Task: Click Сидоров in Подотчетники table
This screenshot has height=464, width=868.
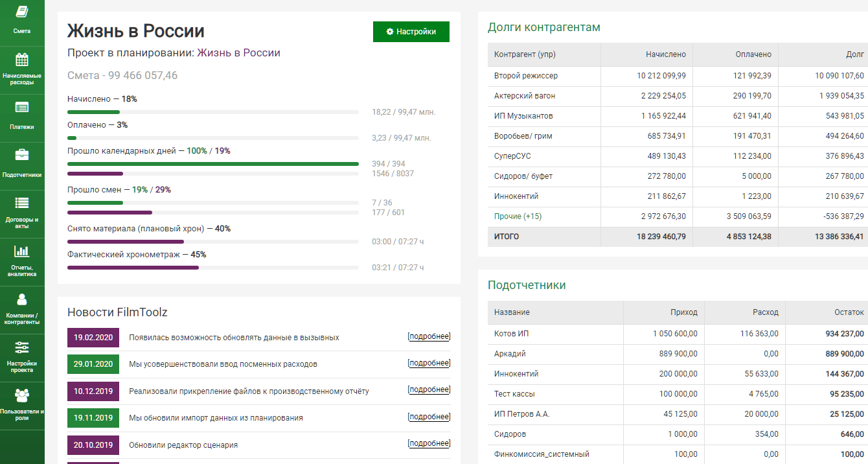Action: pyautogui.click(x=510, y=434)
